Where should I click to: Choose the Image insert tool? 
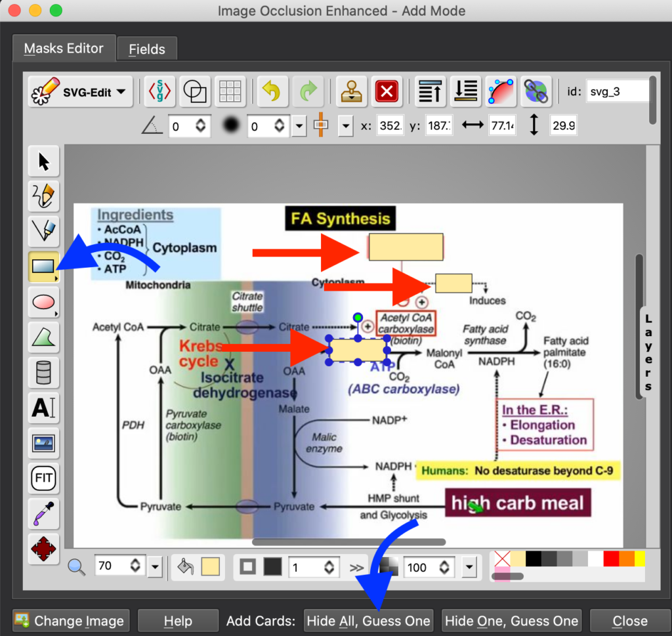click(x=44, y=443)
